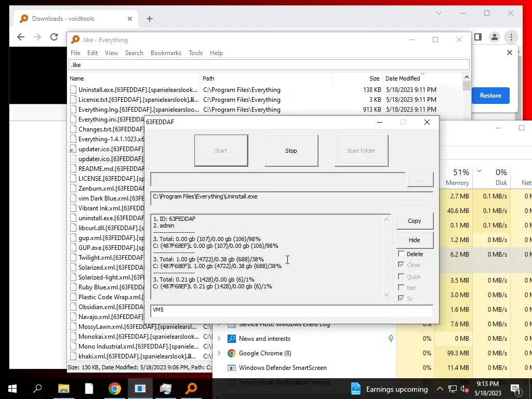532x399 pixels.
Task: Sort Everything results by Name column
Action: [134, 78]
